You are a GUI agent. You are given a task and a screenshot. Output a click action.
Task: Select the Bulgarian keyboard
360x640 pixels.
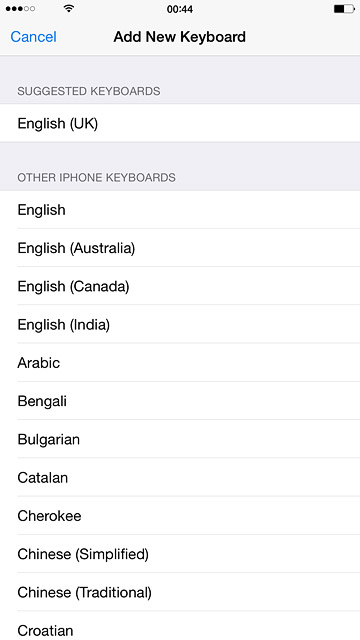(180, 439)
